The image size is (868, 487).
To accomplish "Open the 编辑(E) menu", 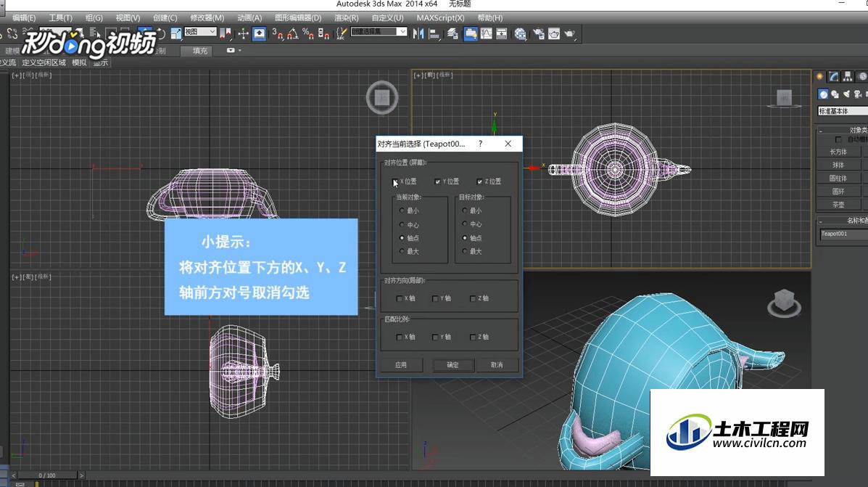I will point(24,17).
